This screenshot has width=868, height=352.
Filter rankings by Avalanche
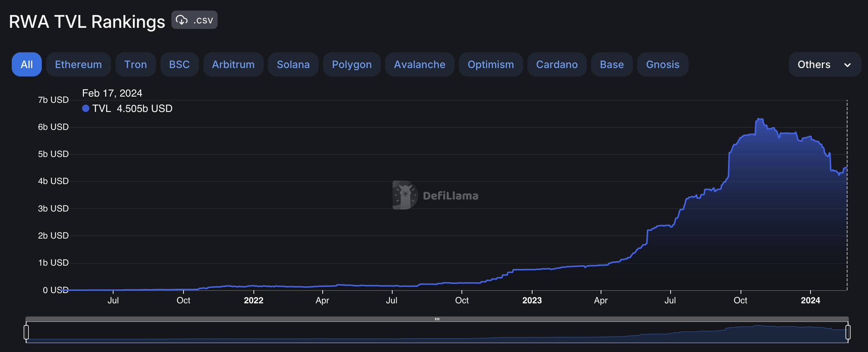pyautogui.click(x=420, y=64)
